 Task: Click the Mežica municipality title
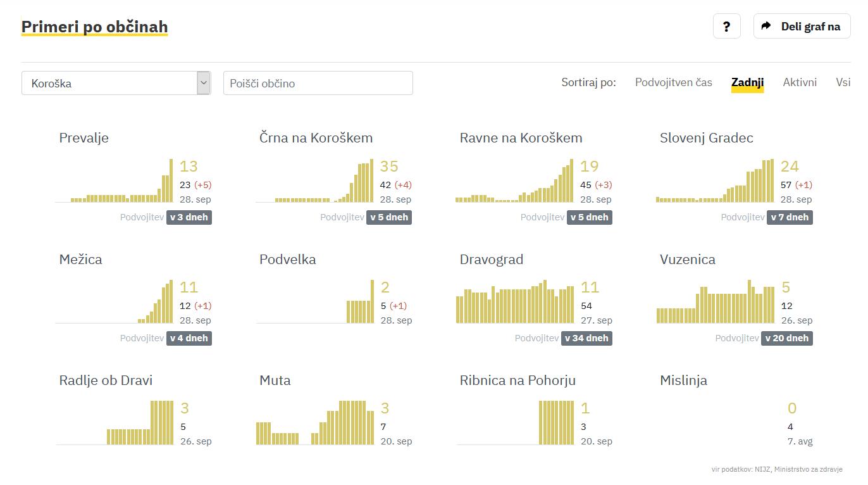(80, 259)
